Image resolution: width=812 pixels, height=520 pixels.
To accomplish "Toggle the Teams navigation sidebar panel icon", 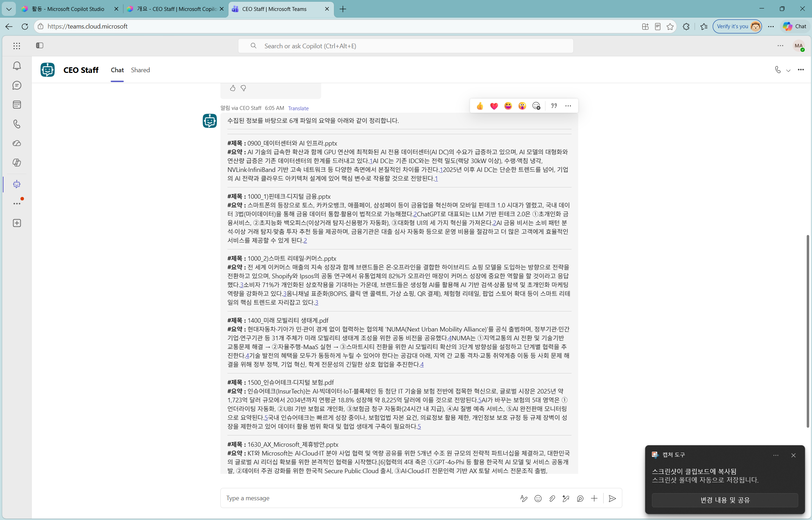I will (x=39, y=45).
